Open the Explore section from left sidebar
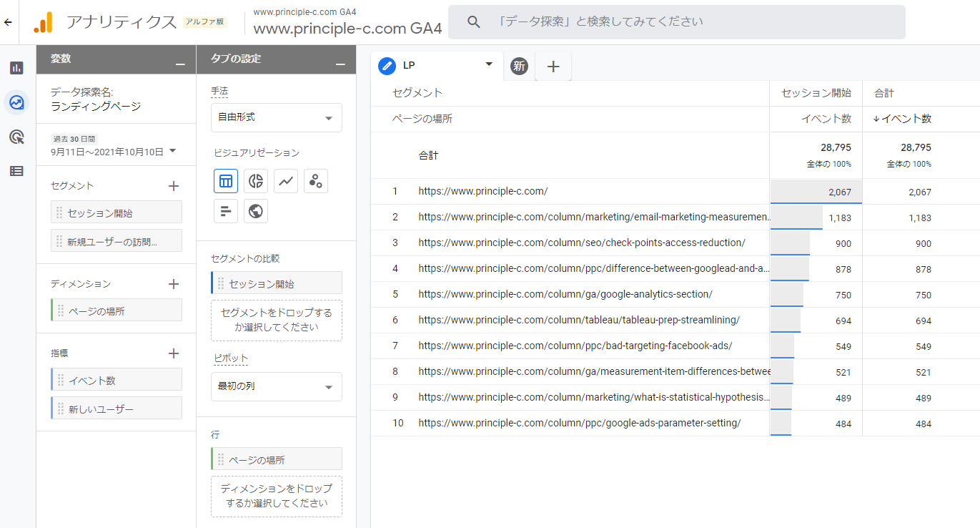 click(x=16, y=102)
